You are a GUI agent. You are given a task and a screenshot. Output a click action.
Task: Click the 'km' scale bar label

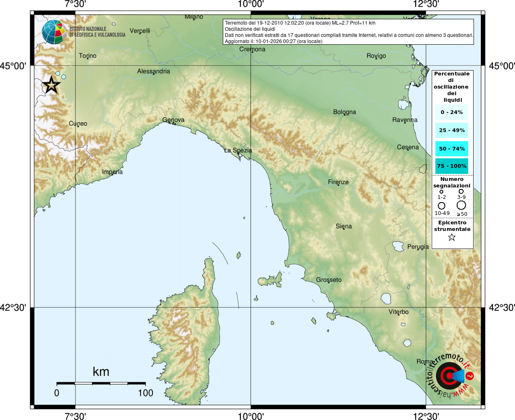coord(101,372)
